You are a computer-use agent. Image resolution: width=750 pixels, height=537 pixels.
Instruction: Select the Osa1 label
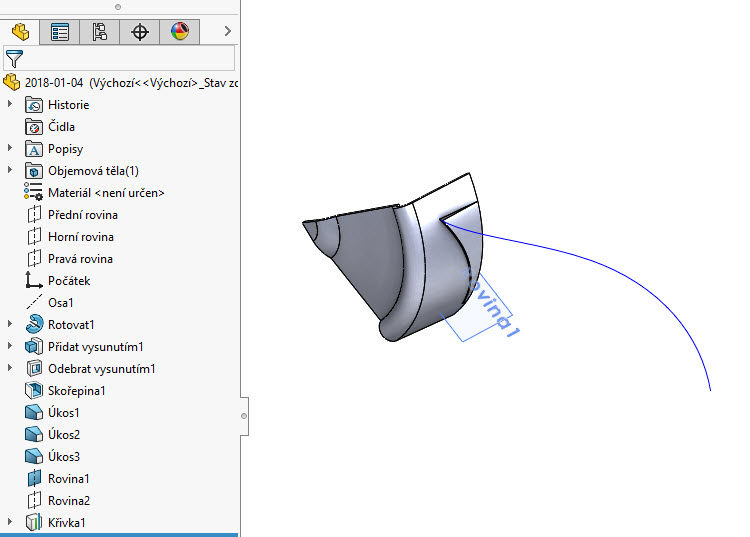[x=61, y=303]
